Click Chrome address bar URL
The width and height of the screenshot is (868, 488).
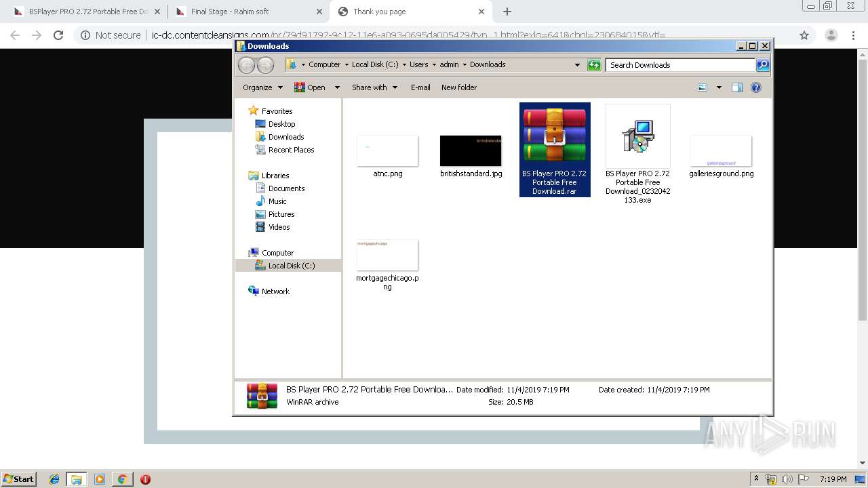409,35
